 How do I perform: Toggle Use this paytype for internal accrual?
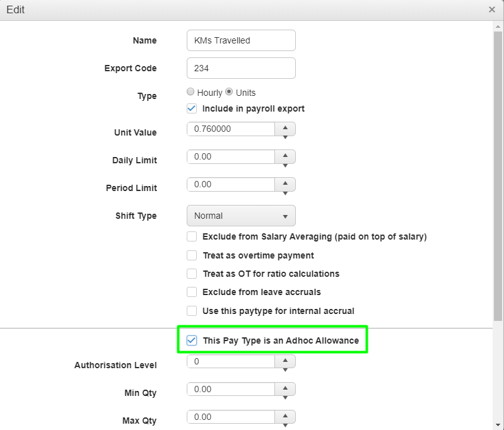[x=192, y=311]
